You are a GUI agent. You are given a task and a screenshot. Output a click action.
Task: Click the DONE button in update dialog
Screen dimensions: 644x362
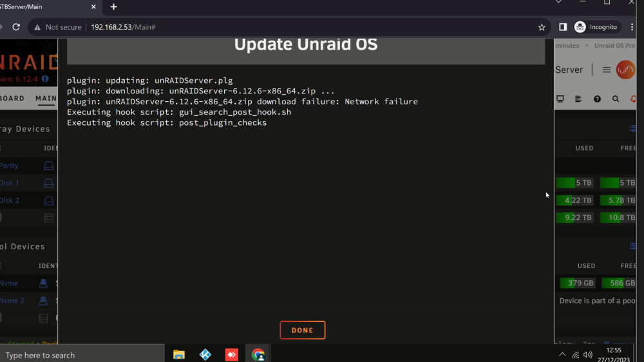(302, 330)
